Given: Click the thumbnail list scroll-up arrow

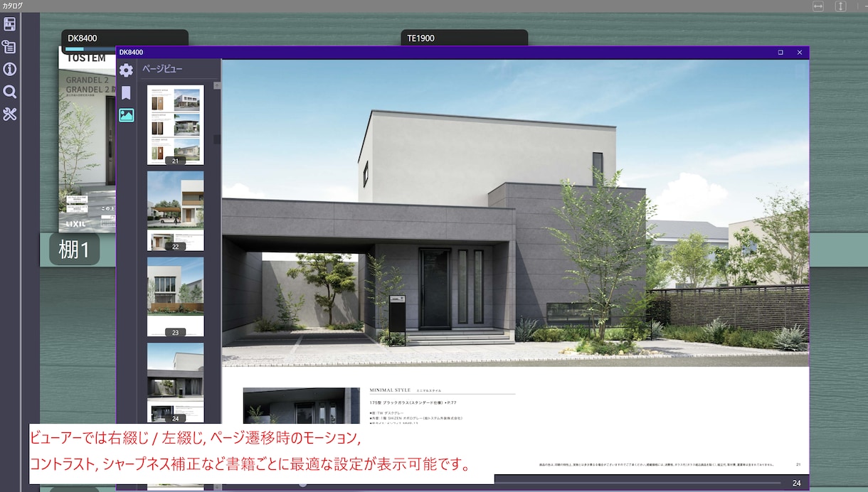Looking at the screenshot, I should (217, 86).
